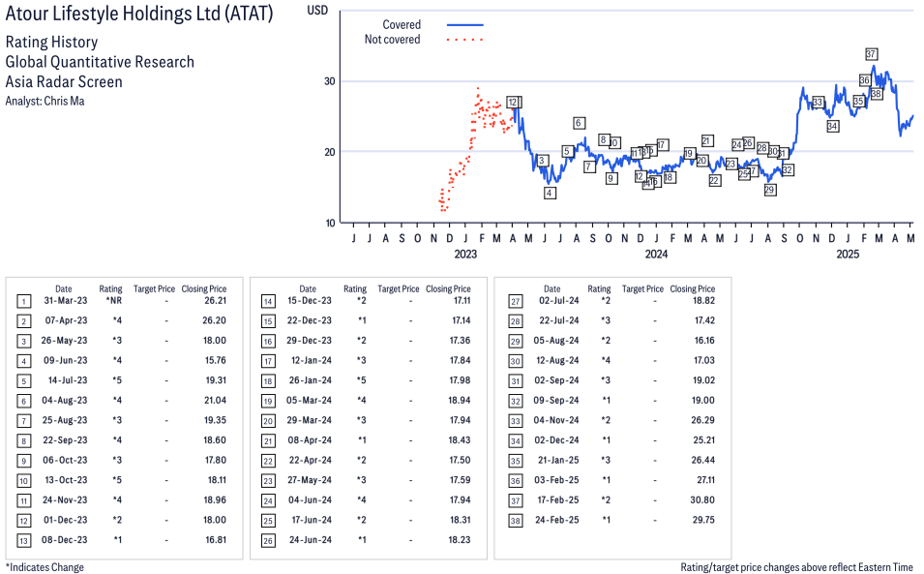
Task: Click the 'Atour Lifestyle Holdings Ltd (ATAT)' title
Action: [x=139, y=14]
